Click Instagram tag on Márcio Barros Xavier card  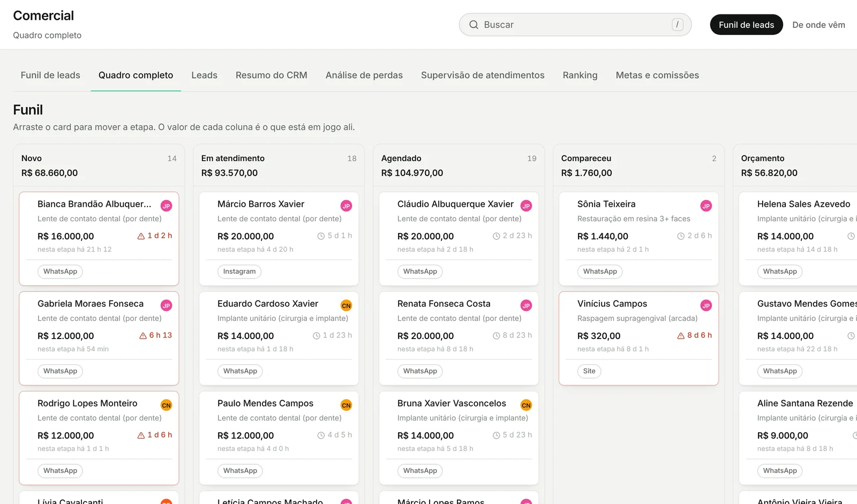point(239,272)
